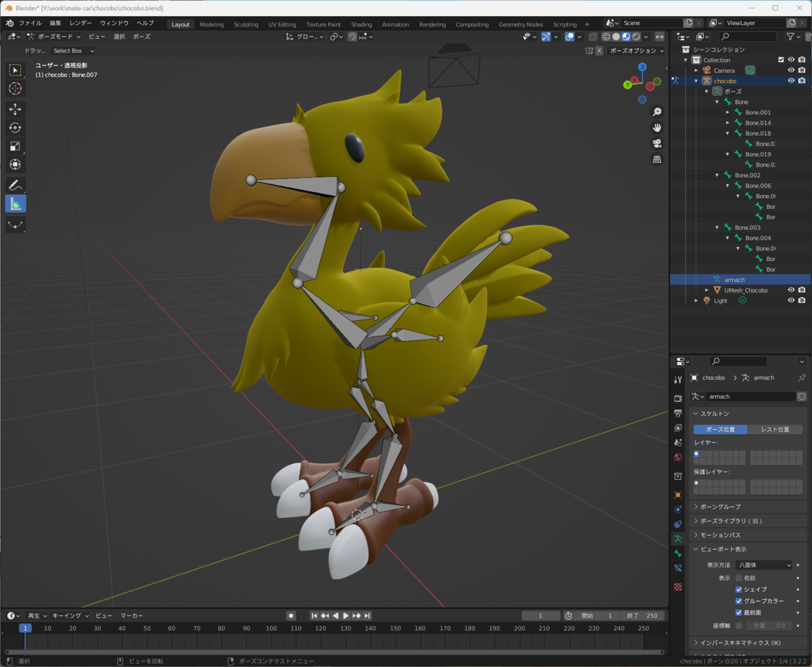The image size is (812, 667).
Task: Open Texture properties checker icon
Action: coord(678,587)
